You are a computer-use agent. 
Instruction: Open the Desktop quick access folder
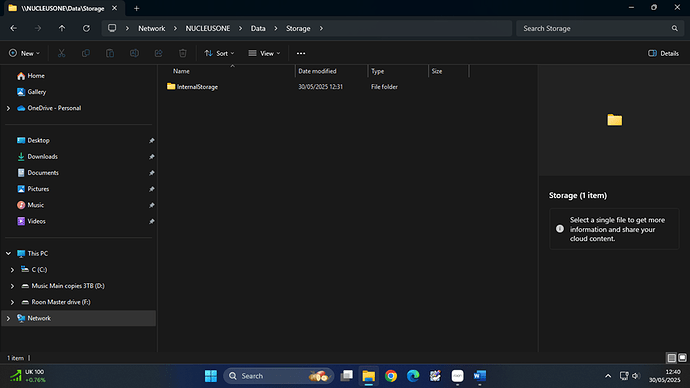[33, 140]
